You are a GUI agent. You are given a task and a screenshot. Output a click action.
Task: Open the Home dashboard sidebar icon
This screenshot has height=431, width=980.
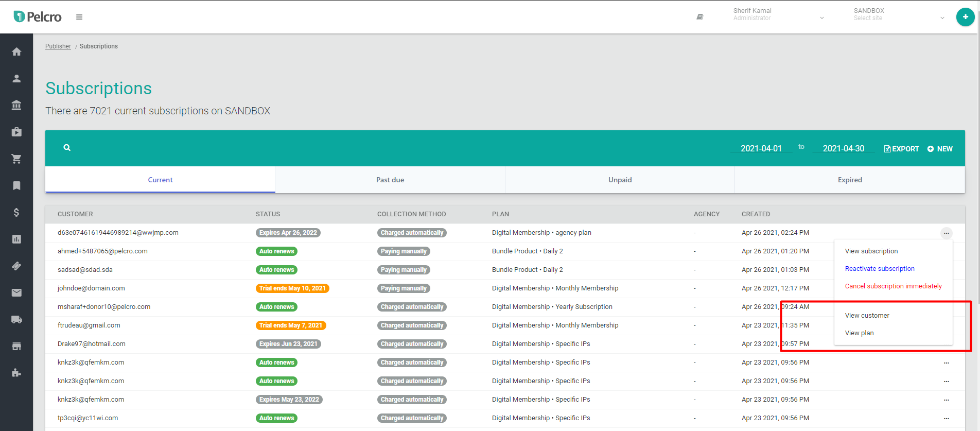(16, 51)
